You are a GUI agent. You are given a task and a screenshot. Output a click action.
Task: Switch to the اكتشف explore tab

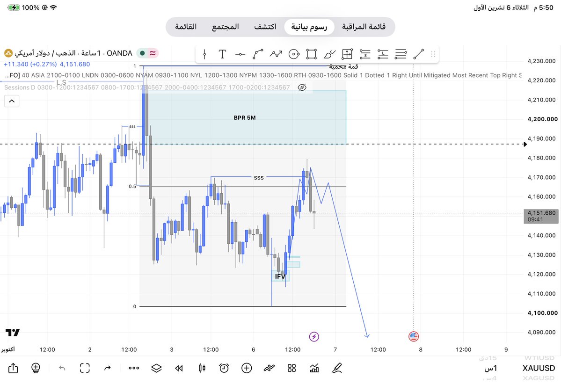coord(265,27)
